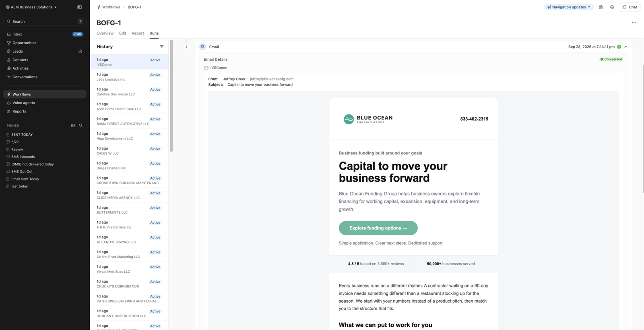This screenshot has height=330, width=644.
Task: Click the headset support icon
Action: pyautogui.click(x=612, y=7)
